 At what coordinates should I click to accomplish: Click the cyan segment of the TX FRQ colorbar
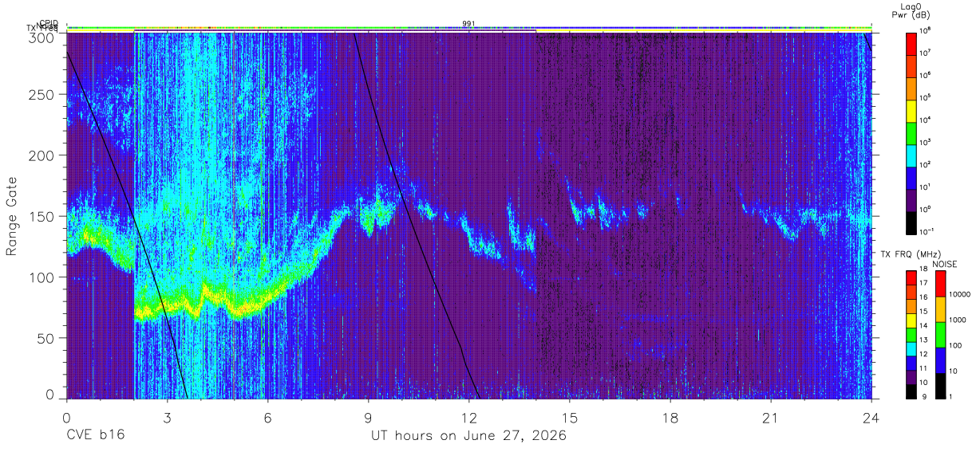pyautogui.click(x=911, y=348)
